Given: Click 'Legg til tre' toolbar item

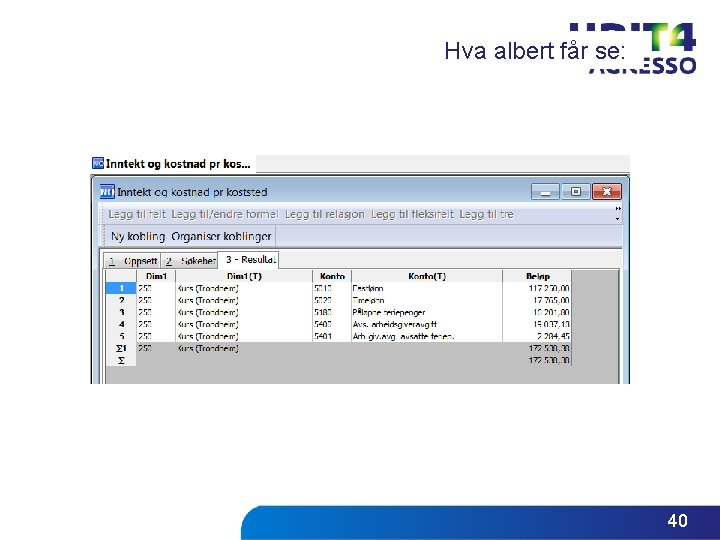Looking at the screenshot, I should [x=486, y=214].
